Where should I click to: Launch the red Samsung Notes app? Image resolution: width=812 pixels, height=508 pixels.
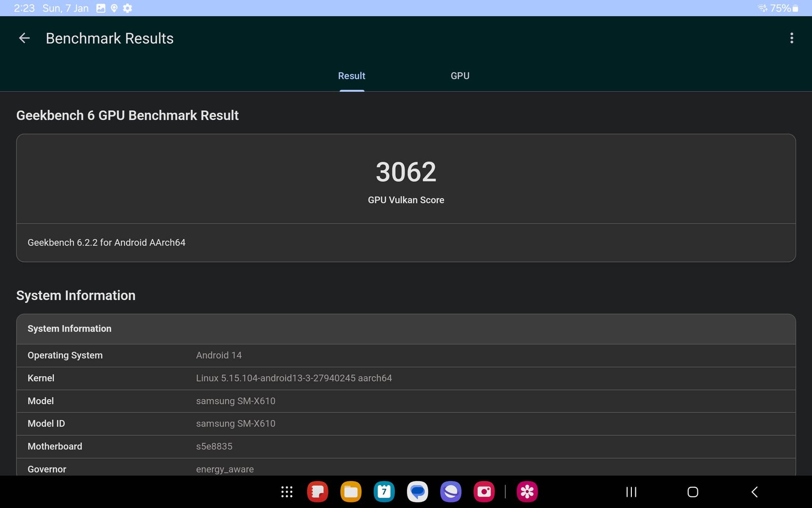318,492
